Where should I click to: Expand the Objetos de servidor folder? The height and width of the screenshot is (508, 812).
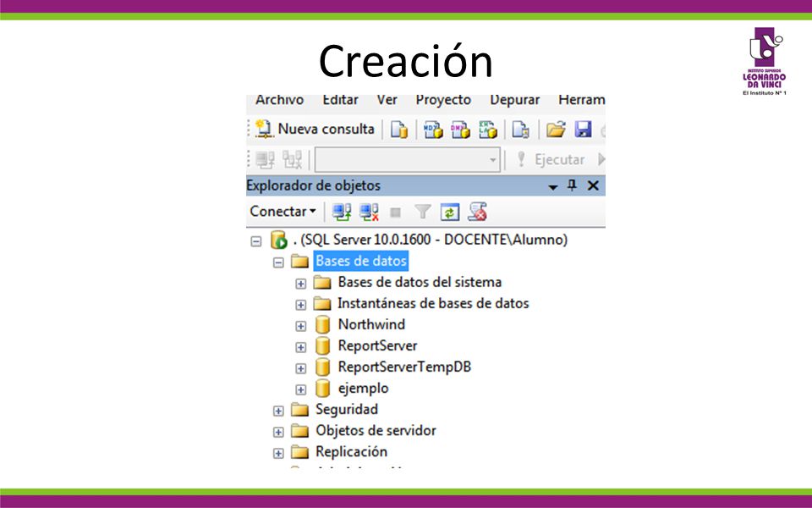point(278,433)
